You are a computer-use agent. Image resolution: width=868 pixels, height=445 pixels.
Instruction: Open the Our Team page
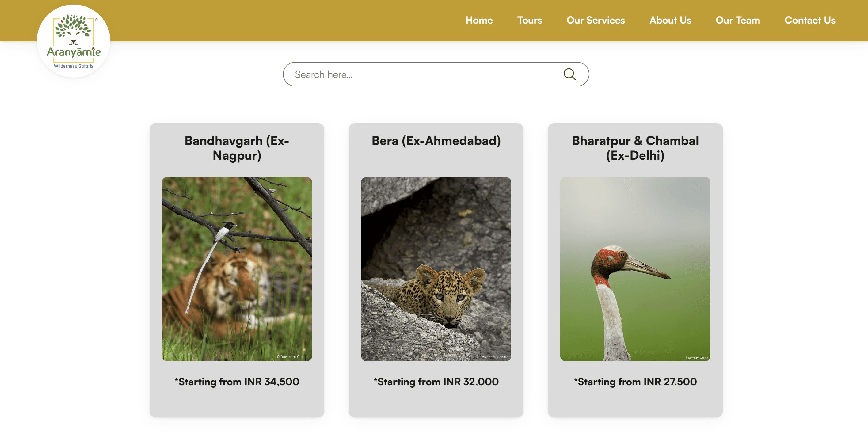tap(738, 20)
